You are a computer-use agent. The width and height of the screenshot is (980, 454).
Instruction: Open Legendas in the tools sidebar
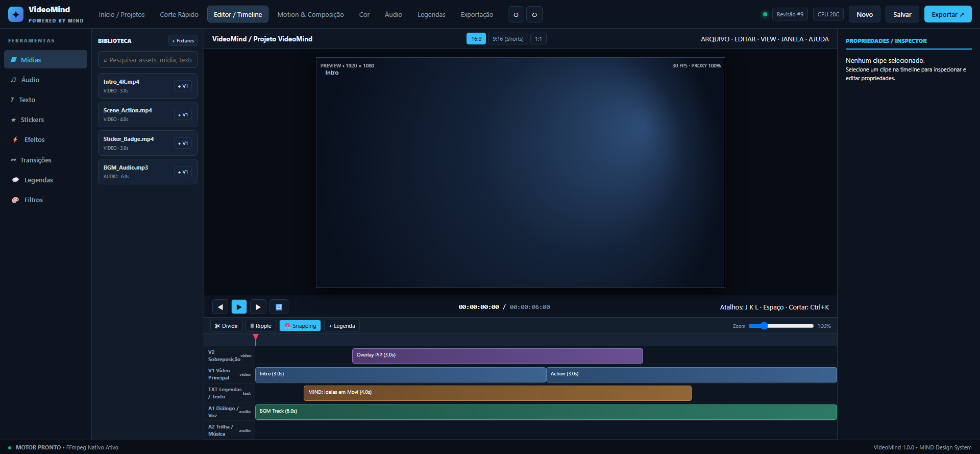(45, 180)
